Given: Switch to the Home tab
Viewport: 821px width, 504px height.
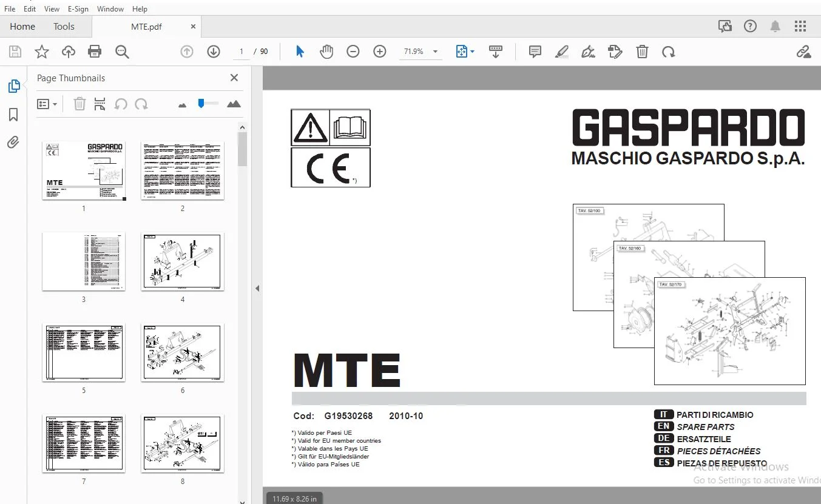Looking at the screenshot, I should [x=22, y=26].
